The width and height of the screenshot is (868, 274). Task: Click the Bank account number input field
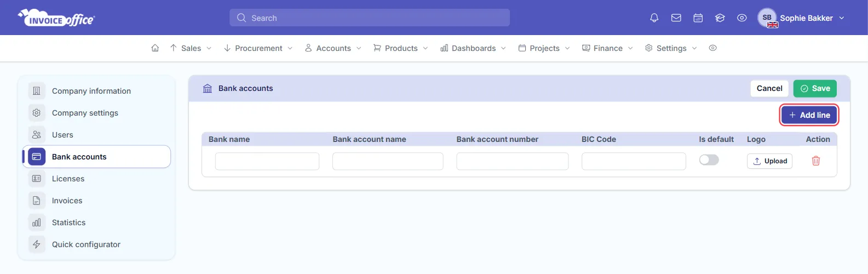click(513, 161)
